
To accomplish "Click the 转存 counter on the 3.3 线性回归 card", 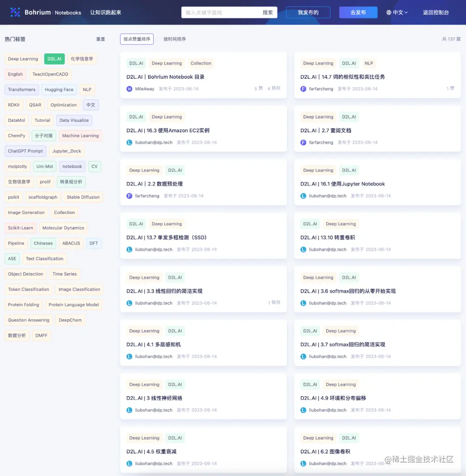I will pos(274,303).
